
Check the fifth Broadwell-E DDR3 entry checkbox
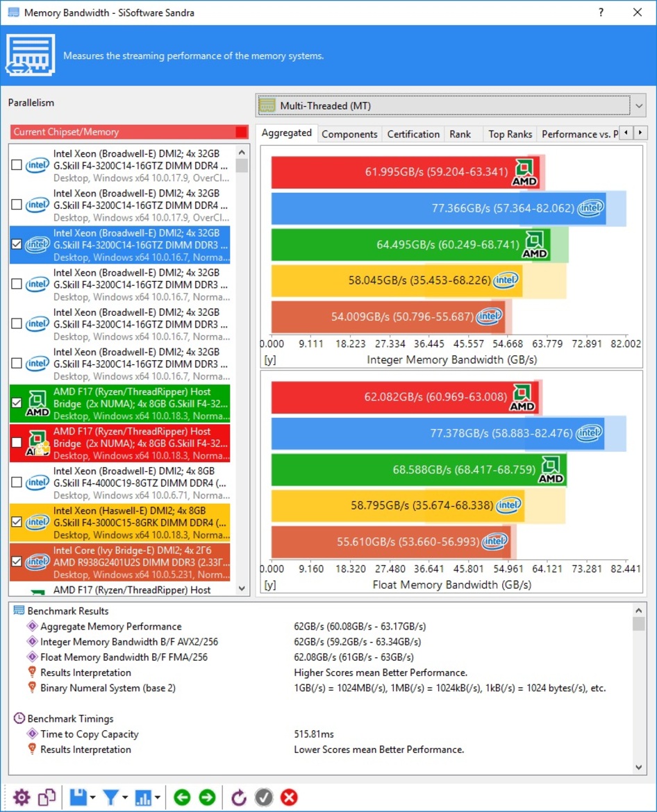17,323
